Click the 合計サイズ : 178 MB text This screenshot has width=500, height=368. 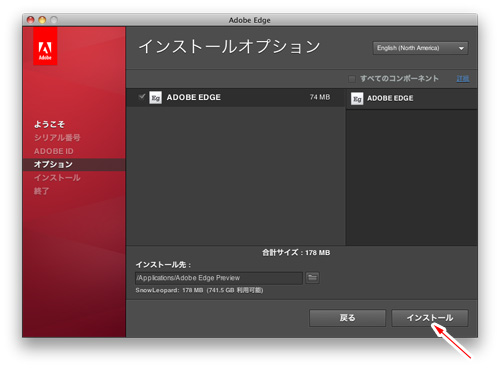(x=296, y=253)
